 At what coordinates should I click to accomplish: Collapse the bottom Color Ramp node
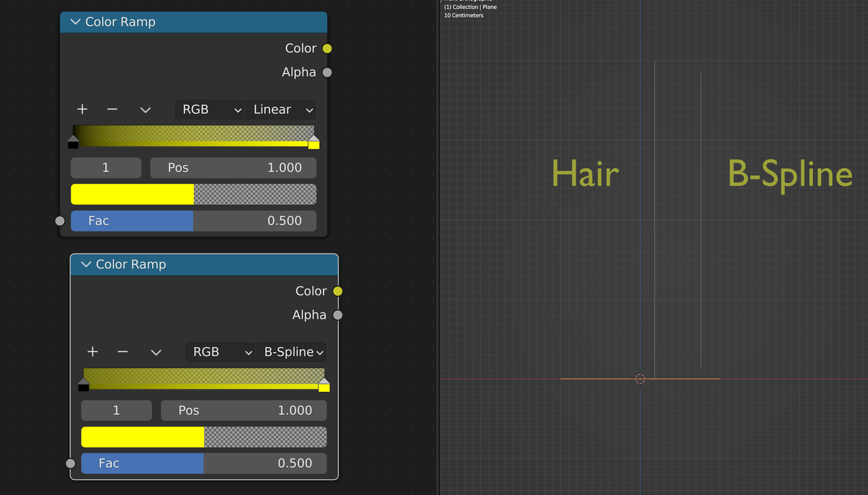click(x=86, y=264)
